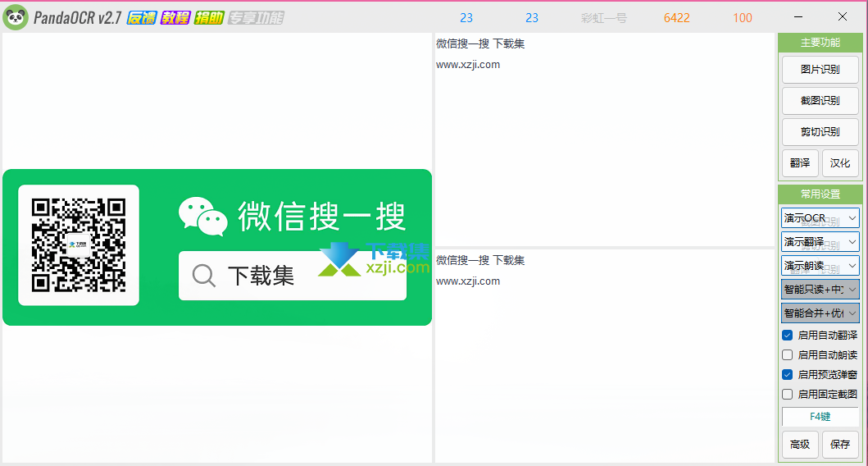868x466 pixels.
Task: Click the 高级 advanced button
Action: pyautogui.click(x=800, y=445)
